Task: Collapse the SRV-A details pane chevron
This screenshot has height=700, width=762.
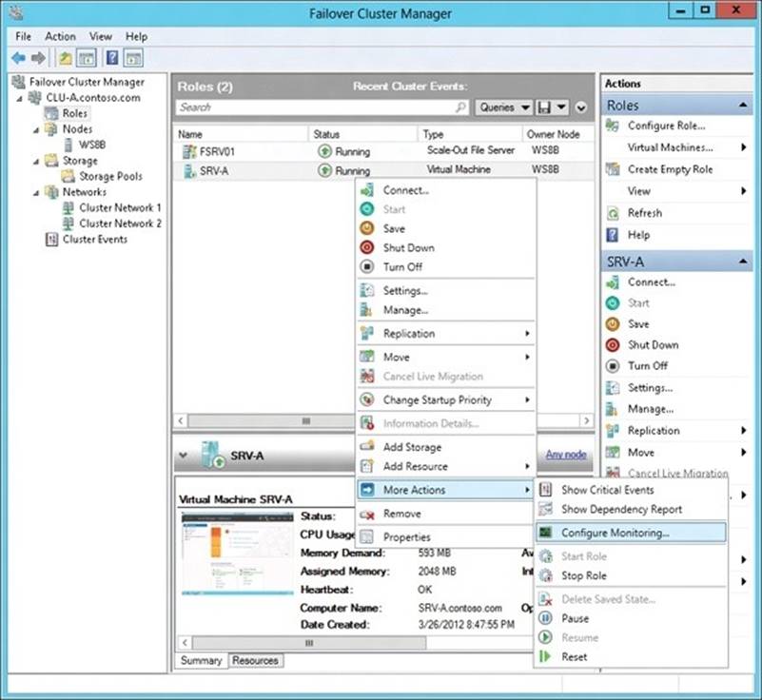Action: (x=184, y=456)
